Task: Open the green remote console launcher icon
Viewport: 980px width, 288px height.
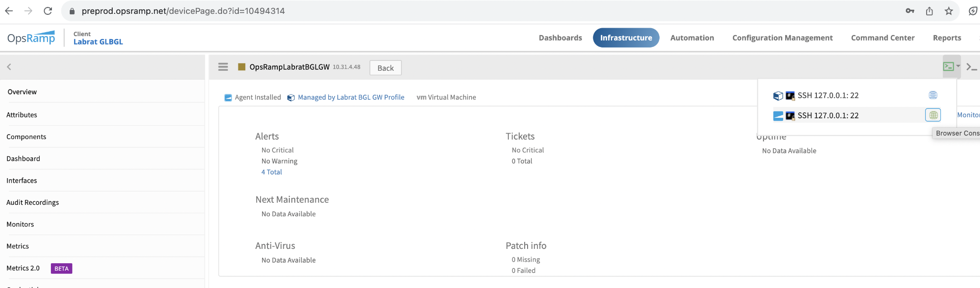Action: click(948, 66)
